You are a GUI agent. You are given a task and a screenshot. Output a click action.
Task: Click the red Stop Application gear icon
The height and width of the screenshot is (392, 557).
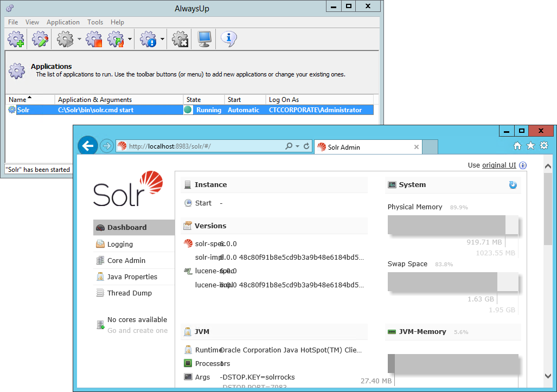pyautogui.click(x=94, y=39)
